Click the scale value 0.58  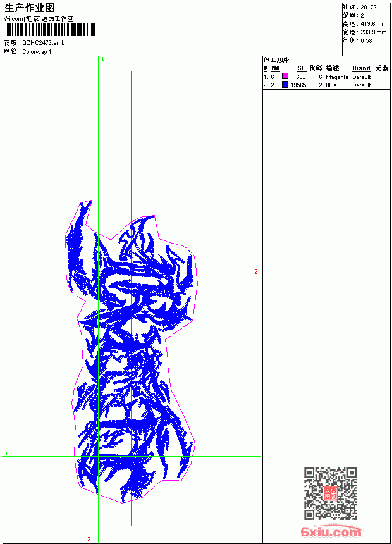point(366,40)
